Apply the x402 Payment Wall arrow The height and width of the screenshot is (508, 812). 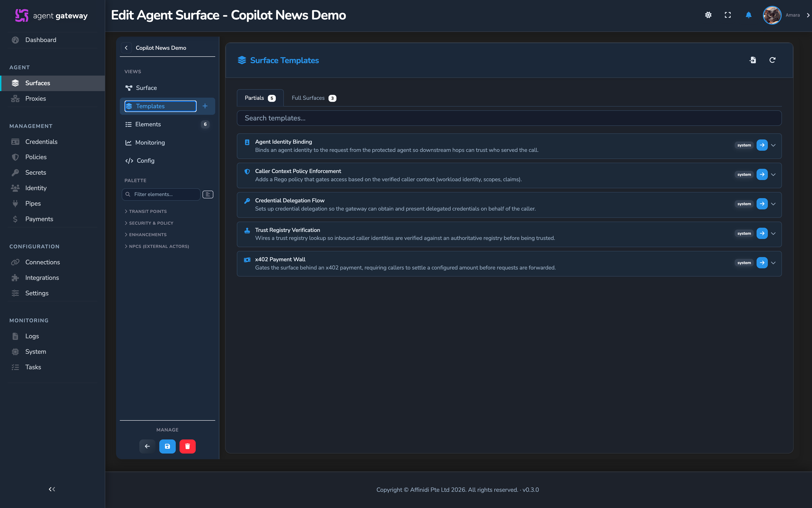(x=762, y=263)
